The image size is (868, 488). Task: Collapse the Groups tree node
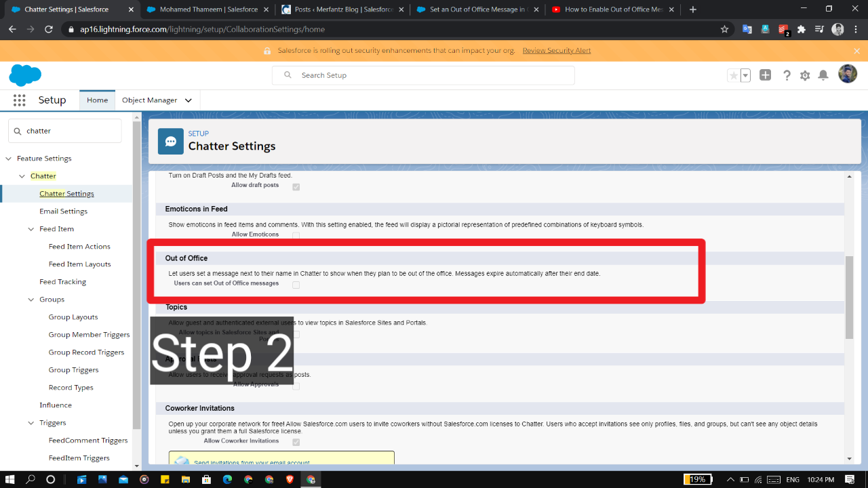coord(31,300)
